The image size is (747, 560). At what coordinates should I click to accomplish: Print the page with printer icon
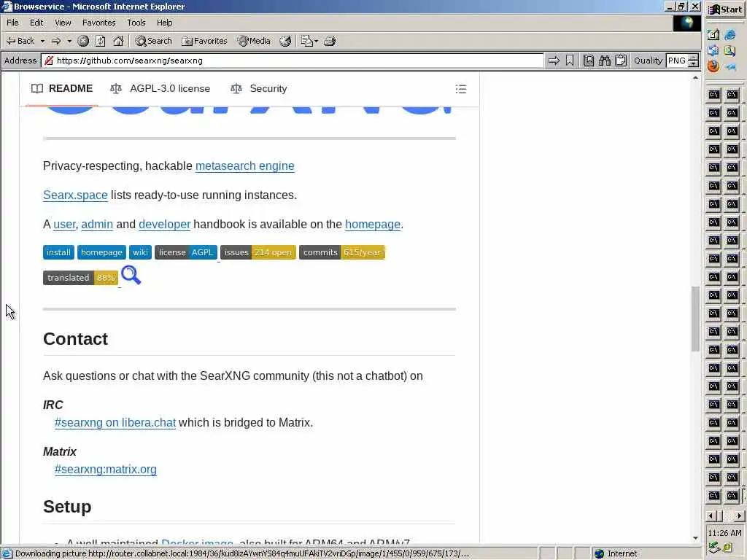[x=330, y=41]
